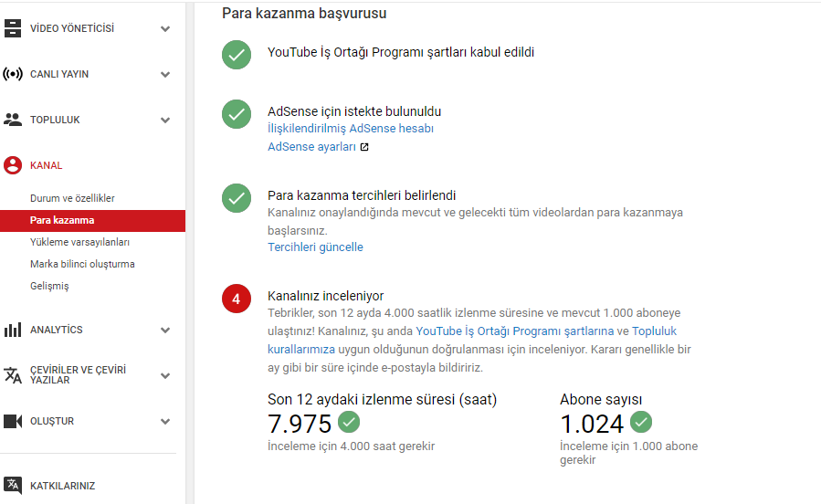
Task: Click the Para kazanma başvurusu heading
Action: pos(304,13)
